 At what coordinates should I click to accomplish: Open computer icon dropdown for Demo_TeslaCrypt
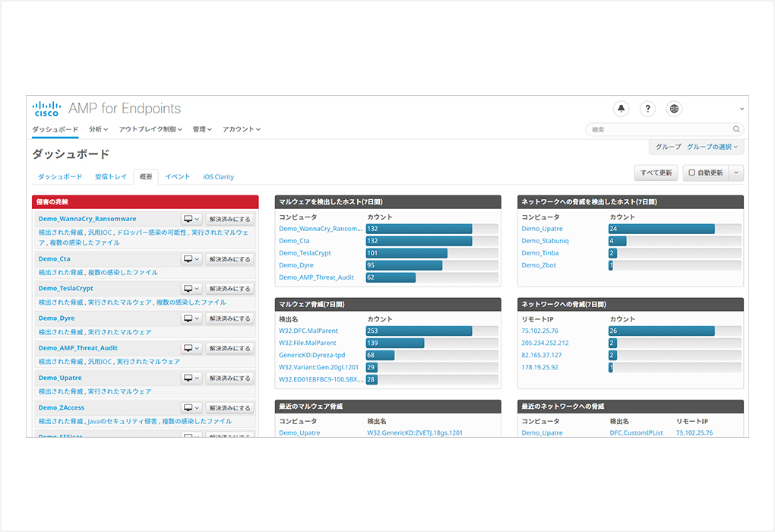pyautogui.click(x=191, y=289)
